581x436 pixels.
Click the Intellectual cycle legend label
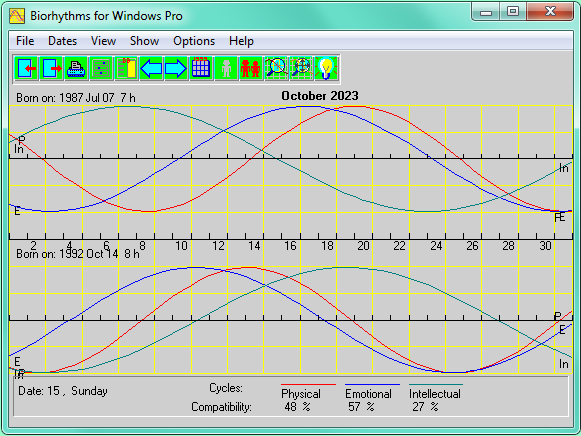pyautogui.click(x=435, y=394)
